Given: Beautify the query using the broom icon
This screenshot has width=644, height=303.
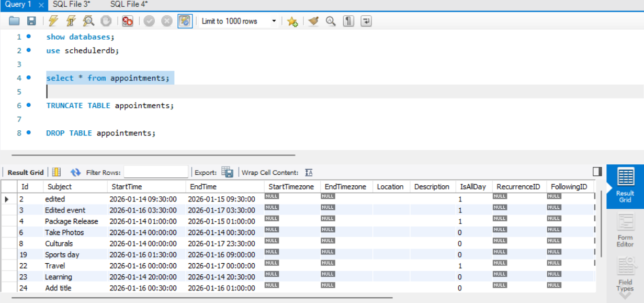Looking at the screenshot, I should coord(313,21).
